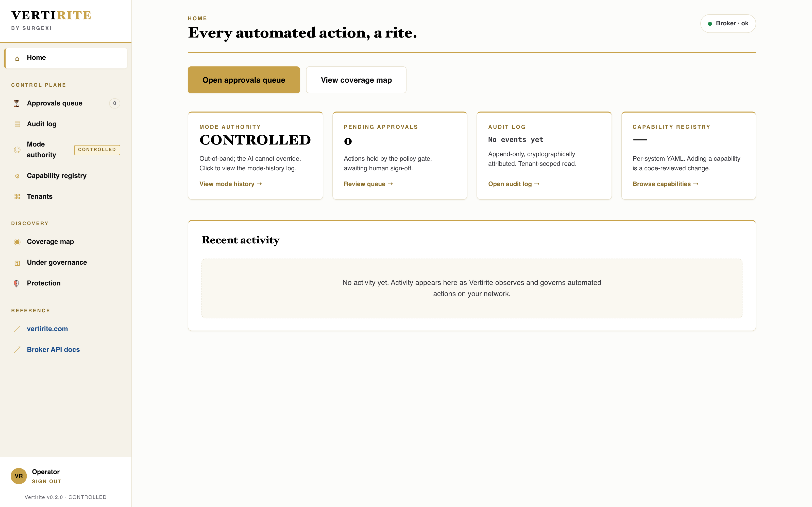
Task: Click the View coverage map button
Action: pos(356,80)
